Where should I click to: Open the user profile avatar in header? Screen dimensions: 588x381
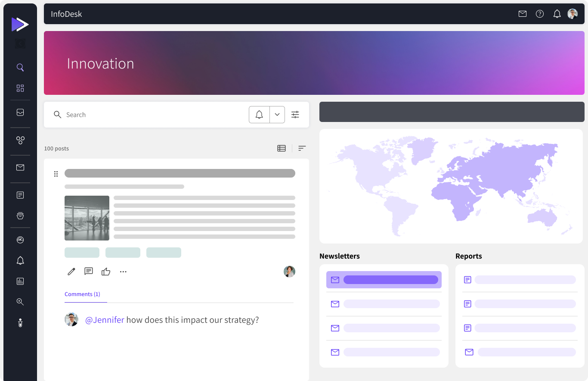(573, 14)
